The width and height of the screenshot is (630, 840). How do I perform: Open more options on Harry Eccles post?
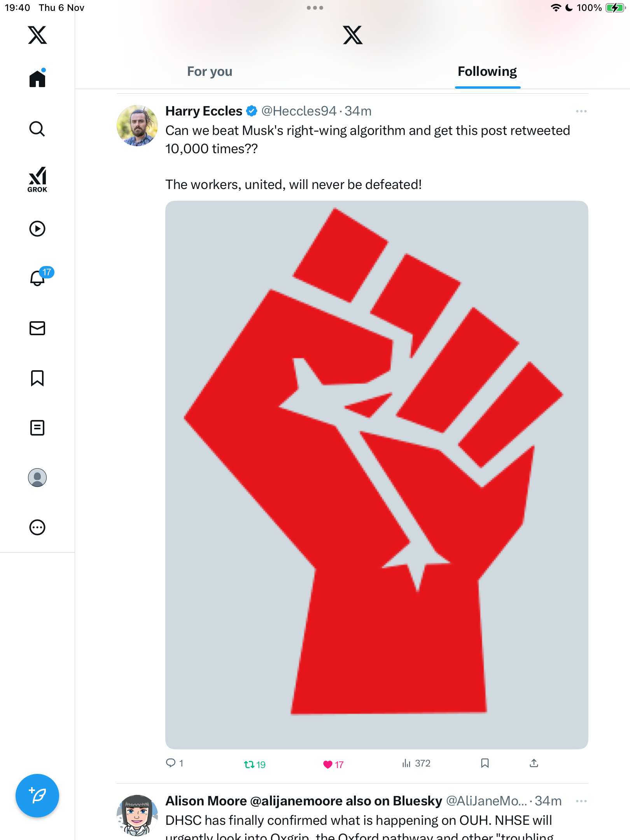coord(581,111)
